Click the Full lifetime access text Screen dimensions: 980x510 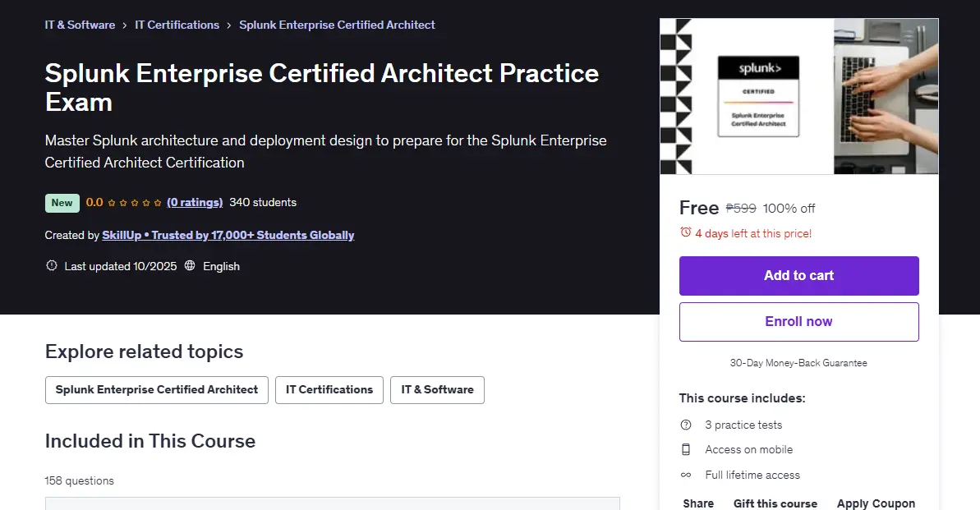(x=752, y=475)
